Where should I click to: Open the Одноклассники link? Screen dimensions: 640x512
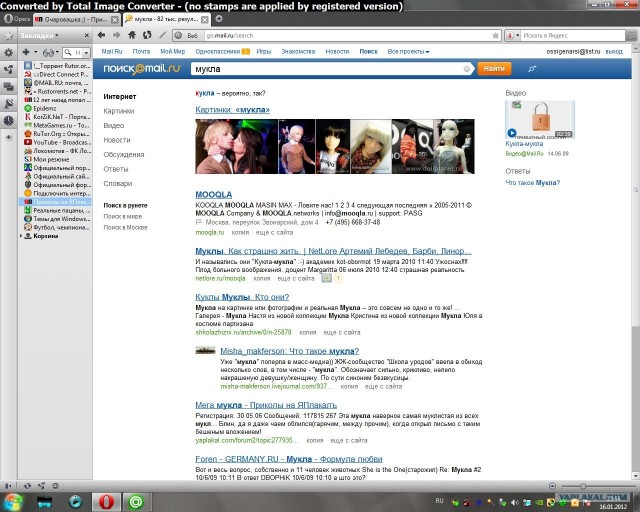218,51
